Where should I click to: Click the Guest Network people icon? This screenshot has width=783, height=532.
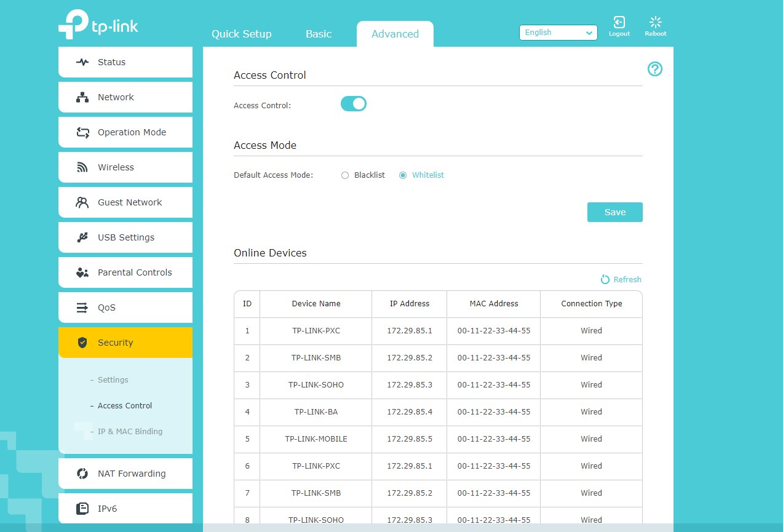(x=82, y=202)
